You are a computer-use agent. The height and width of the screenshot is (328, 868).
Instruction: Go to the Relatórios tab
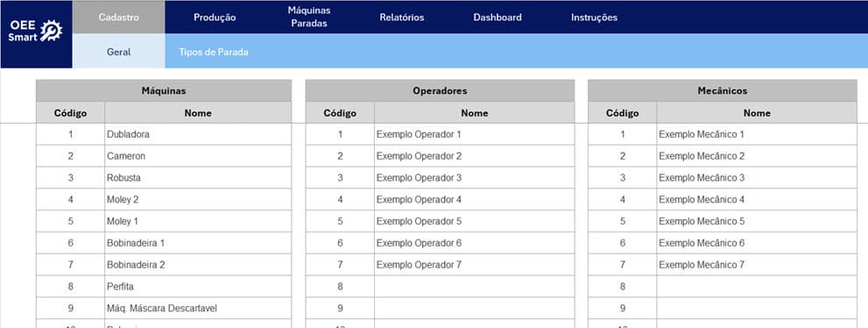click(x=402, y=18)
